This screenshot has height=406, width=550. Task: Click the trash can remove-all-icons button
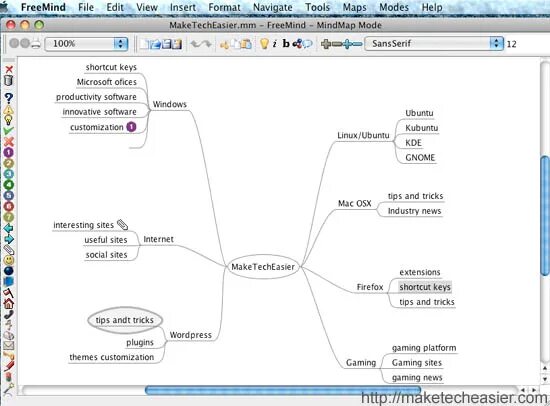(x=9, y=81)
